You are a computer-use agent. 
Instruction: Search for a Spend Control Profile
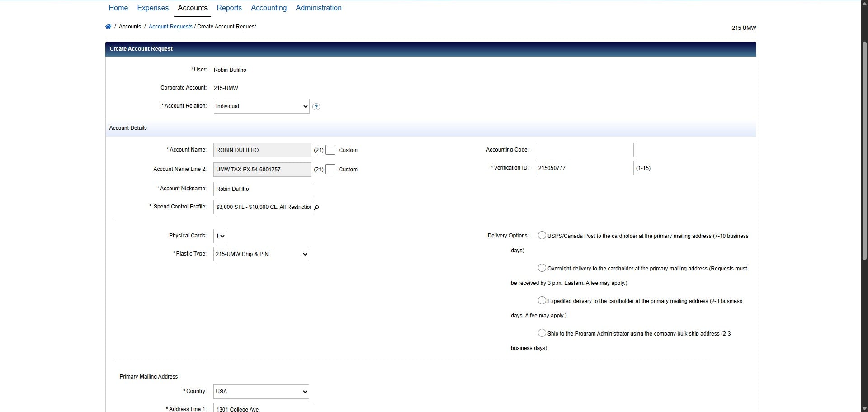coord(316,208)
